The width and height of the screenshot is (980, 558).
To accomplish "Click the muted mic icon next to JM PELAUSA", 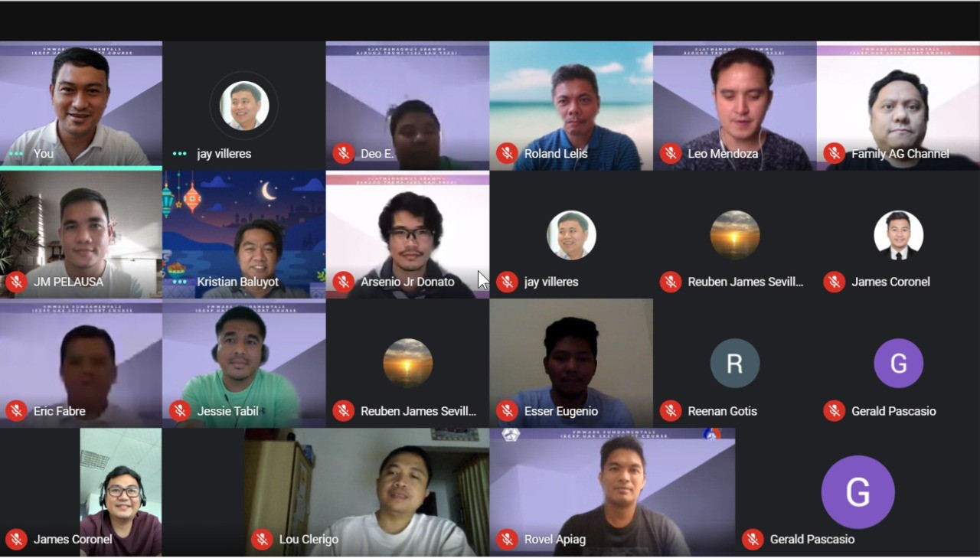I will coord(16,282).
